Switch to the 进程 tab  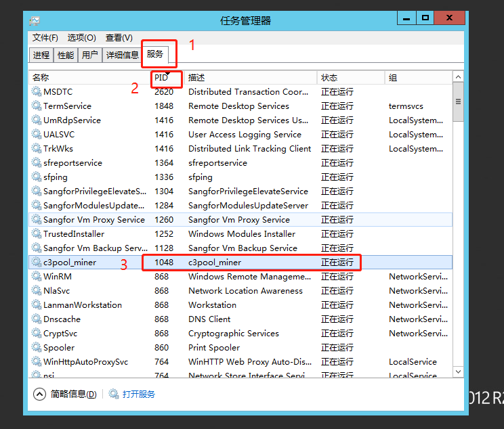pos(41,55)
